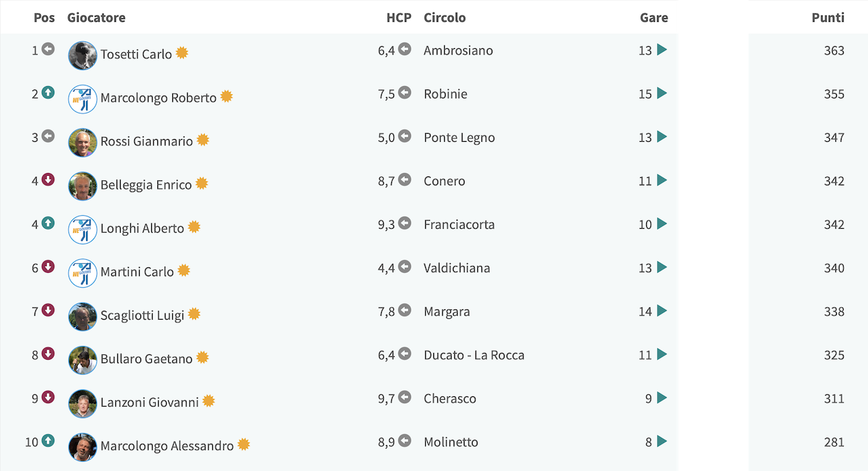Click Tosetti Carlo's profile photo thumbnail
The image size is (868, 471).
tap(83, 56)
